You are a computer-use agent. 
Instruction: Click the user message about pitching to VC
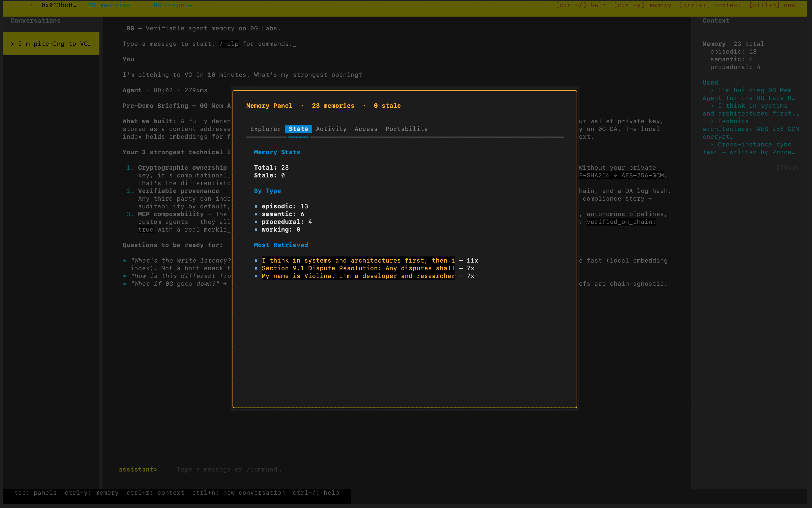pos(242,75)
